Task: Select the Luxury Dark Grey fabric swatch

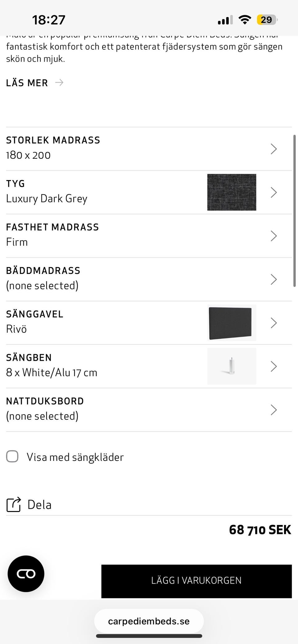Action: tap(232, 192)
